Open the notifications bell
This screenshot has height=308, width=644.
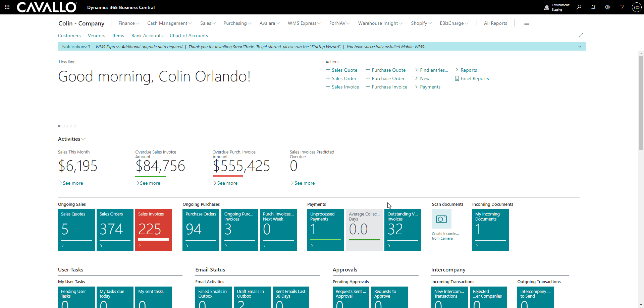pyautogui.click(x=593, y=7)
